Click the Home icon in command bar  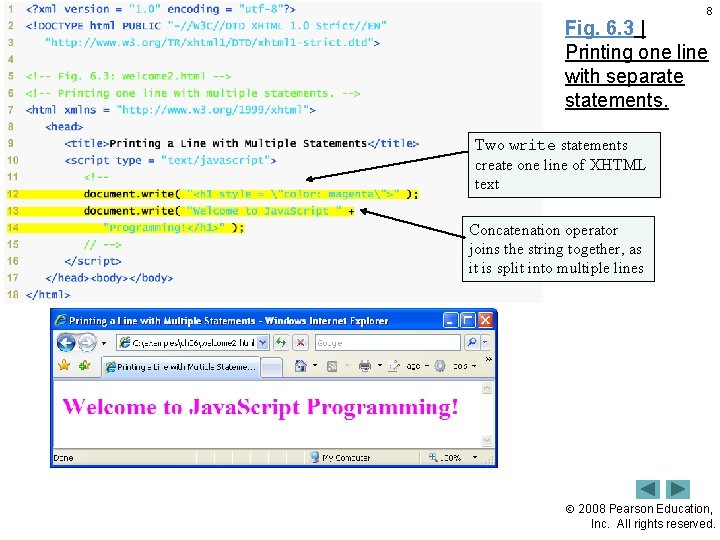[x=300, y=366]
